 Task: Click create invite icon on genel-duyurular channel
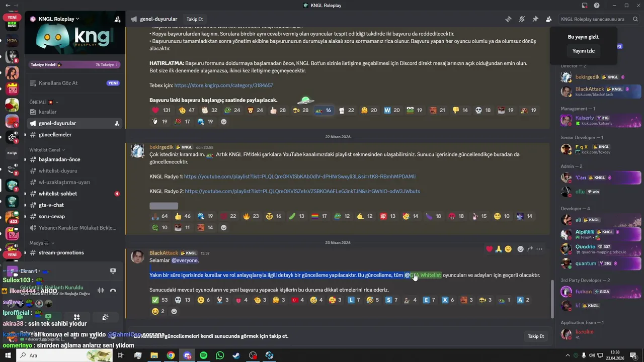[x=117, y=123]
